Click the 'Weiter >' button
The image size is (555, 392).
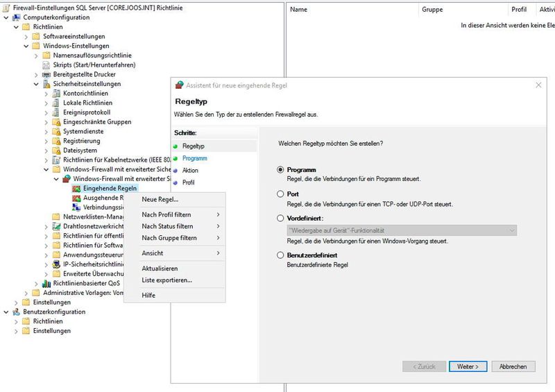click(x=468, y=366)
